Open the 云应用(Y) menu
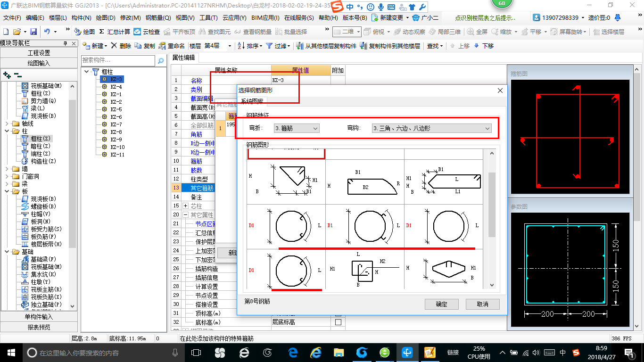Screen dimensions: 644x362 [x=234, y=17]
